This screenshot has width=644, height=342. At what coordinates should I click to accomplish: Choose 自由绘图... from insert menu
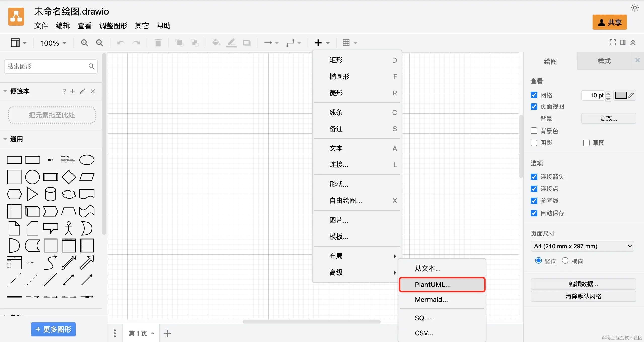[357, 201]
